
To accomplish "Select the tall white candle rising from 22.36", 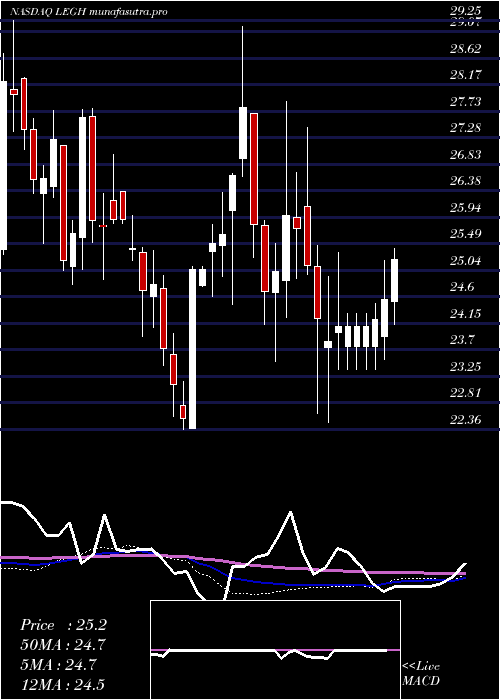I will [192, 349].
